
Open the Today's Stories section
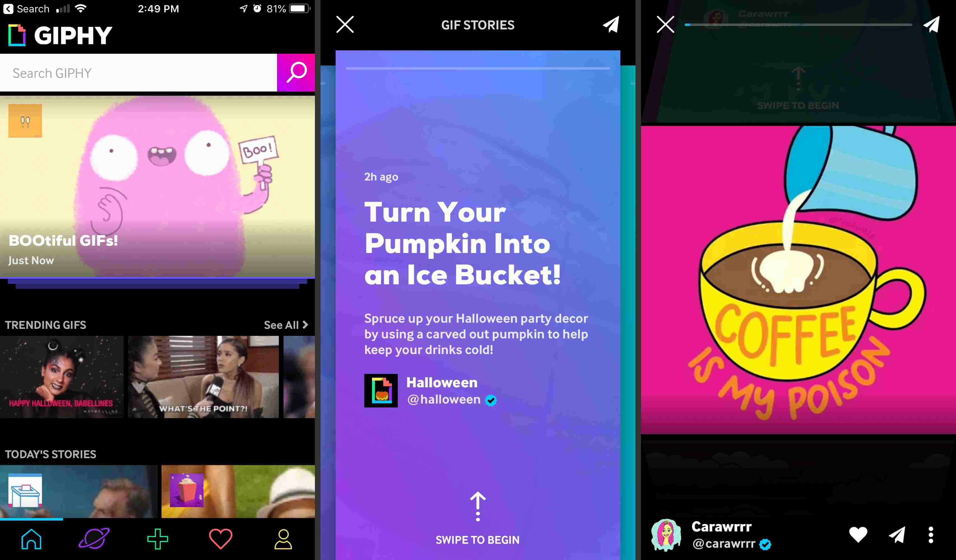[50, 453]
